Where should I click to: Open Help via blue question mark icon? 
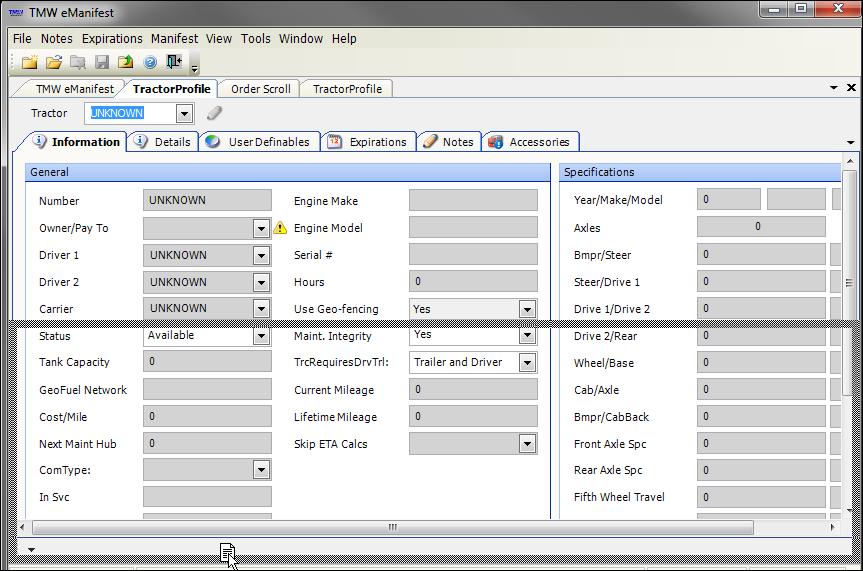(x=150, y=62)
